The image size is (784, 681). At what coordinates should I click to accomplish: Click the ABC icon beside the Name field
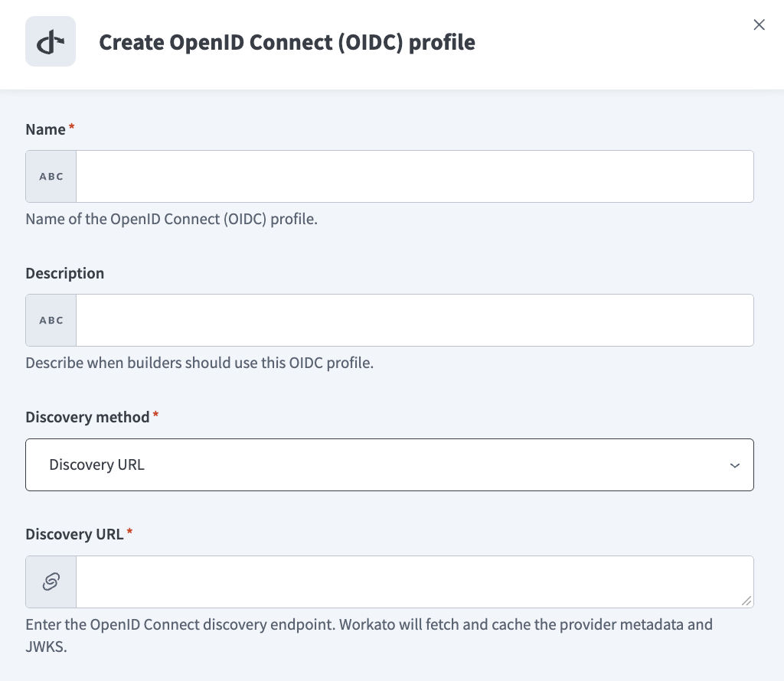pos(51,176)
